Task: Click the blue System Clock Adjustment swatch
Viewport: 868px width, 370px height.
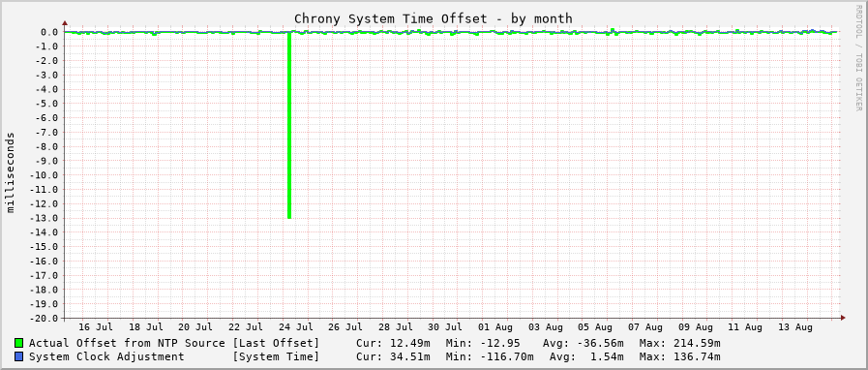Action: 18,356
